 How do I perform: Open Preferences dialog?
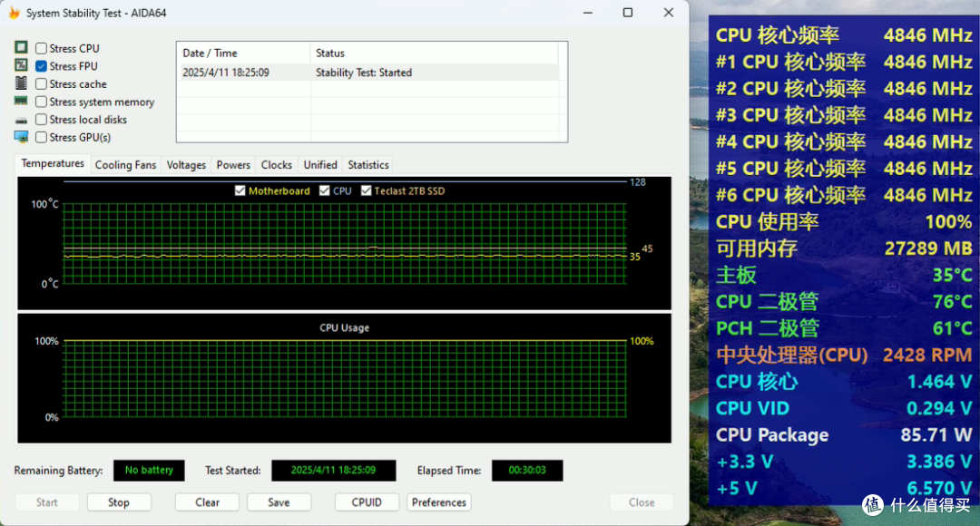(x=439, y=502)
